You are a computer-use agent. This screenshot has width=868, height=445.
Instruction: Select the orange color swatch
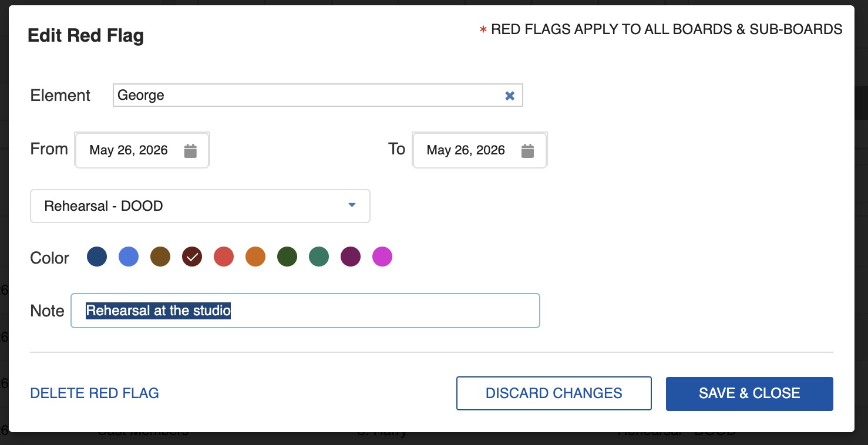pyautogui.click(x=255, y=257)
